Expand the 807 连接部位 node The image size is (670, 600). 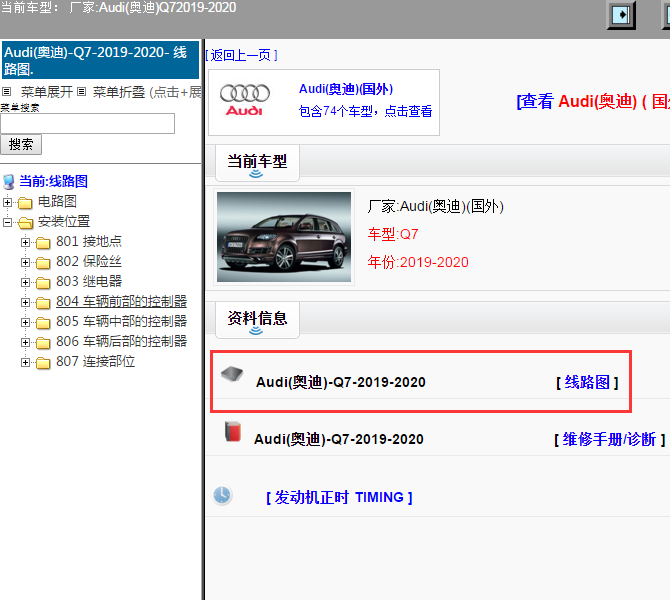coord(25,363)
